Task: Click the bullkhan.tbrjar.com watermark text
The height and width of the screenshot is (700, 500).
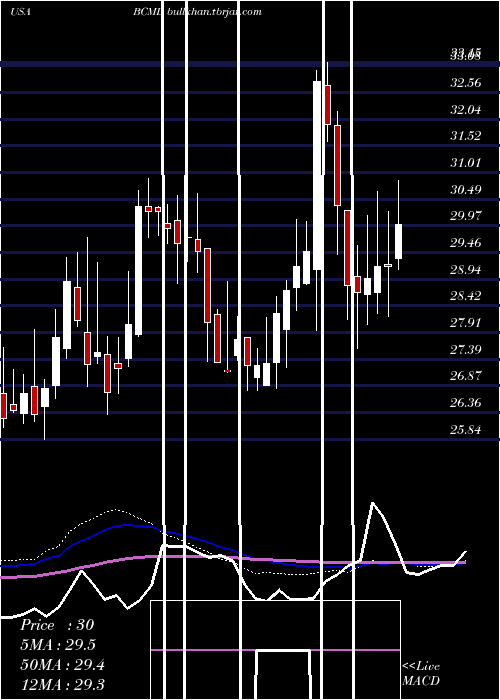Action: pyautogui.click(x=214, y=12)
